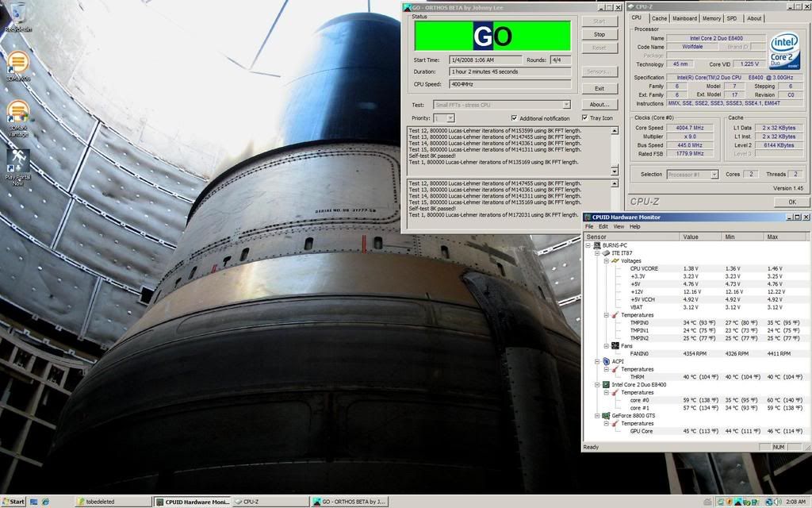Switch to the About tab in CPU-Z
Screen dimensions: 812x508
754,18
